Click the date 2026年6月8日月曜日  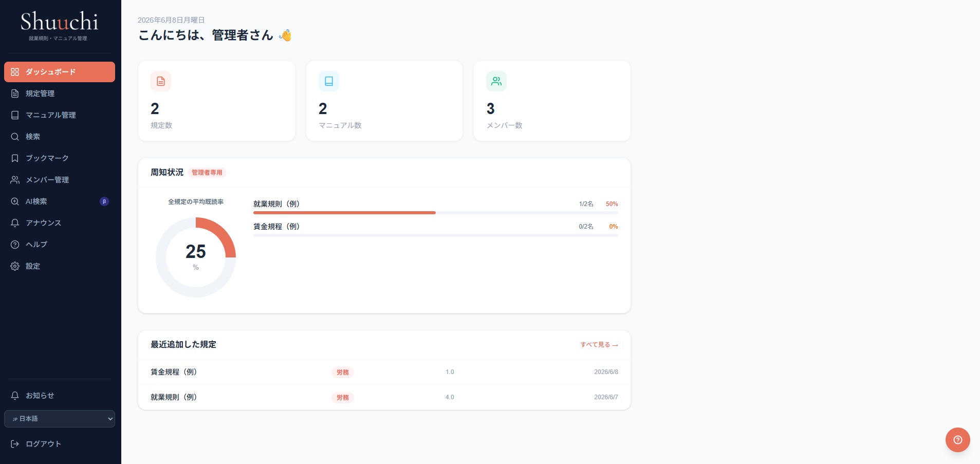171,20
